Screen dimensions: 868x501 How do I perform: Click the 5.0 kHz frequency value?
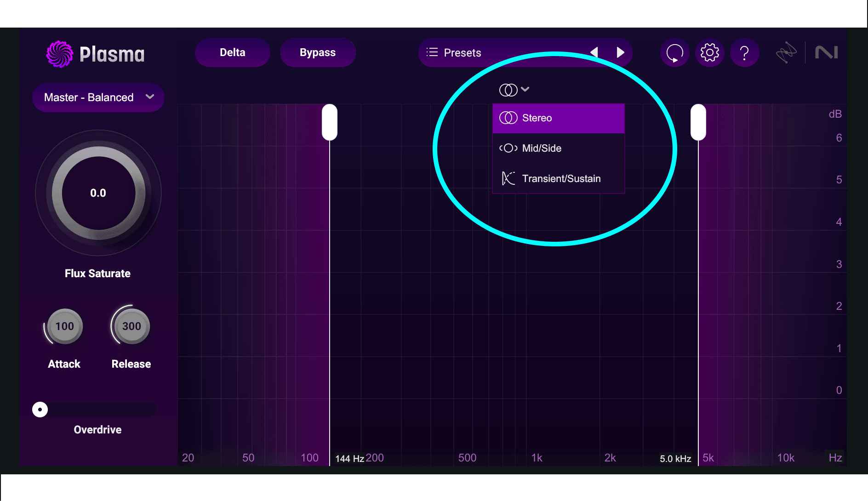(675, 459)
